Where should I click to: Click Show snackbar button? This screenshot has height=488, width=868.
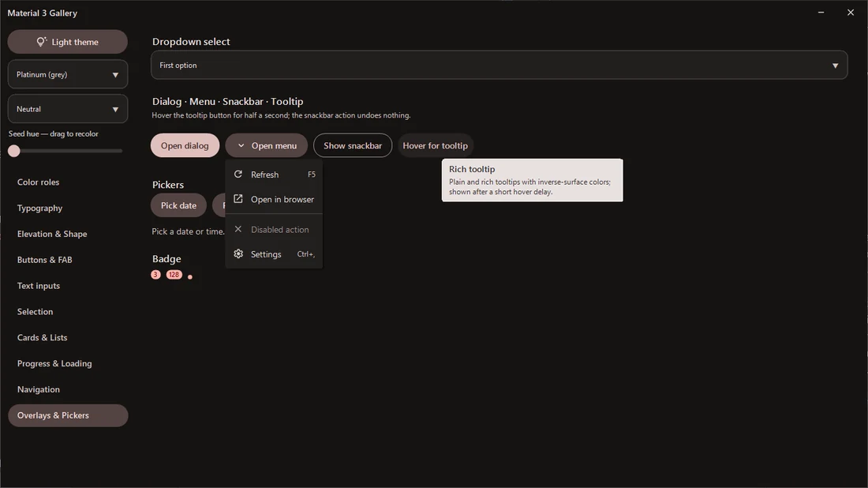pyautogui.click(x=353, y=145)
